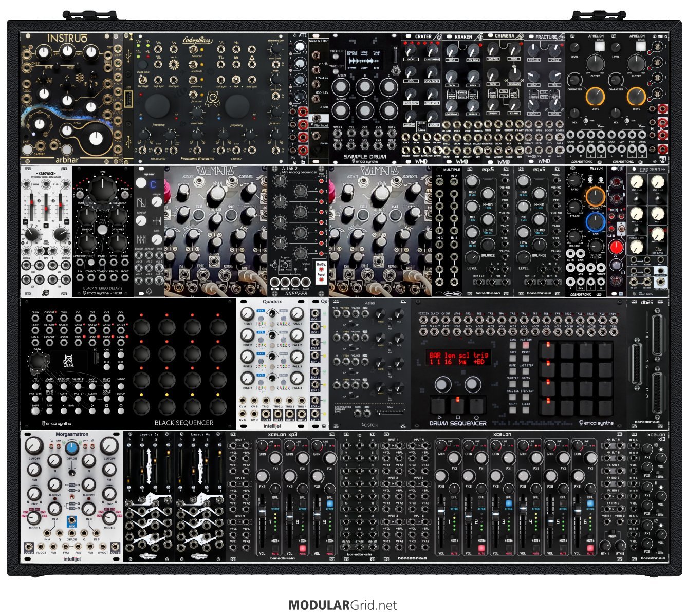Click the Vostok logo on Atlas module
Screen dimensions: 686x616
[x=369, y=425]
